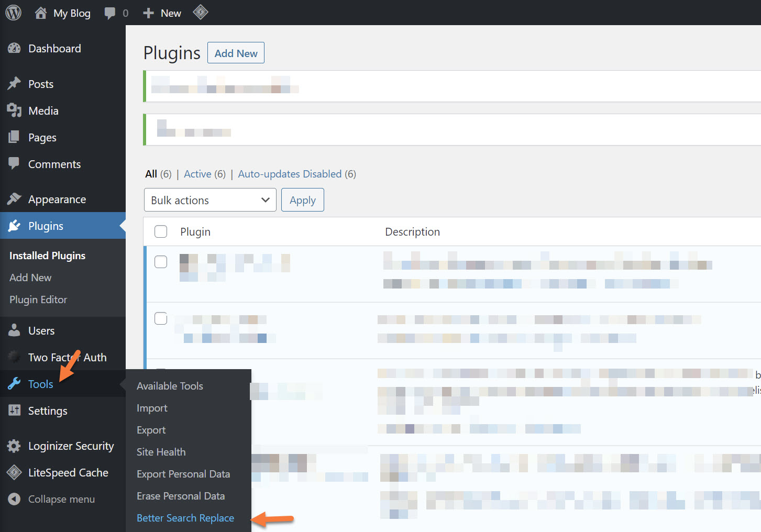Image resolution: width=761 pixels, height=532 pixels.
Task: Open the My Blog home icon
Action: (x=41, y=13)
